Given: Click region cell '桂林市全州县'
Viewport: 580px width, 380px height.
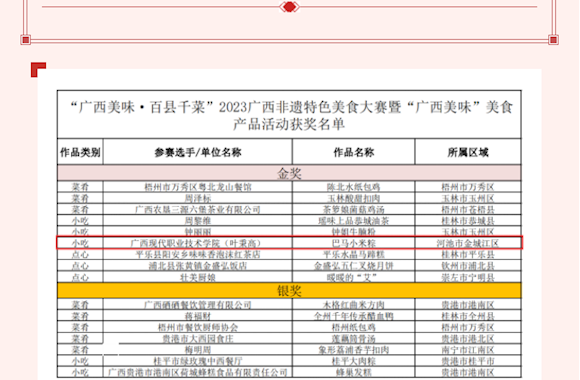Looking at the screenshot, I should coord(468,316).
